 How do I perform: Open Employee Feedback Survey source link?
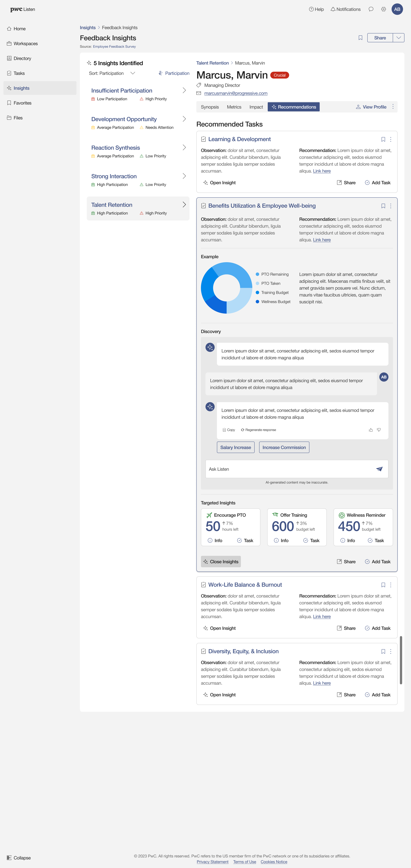pos(114,47)
